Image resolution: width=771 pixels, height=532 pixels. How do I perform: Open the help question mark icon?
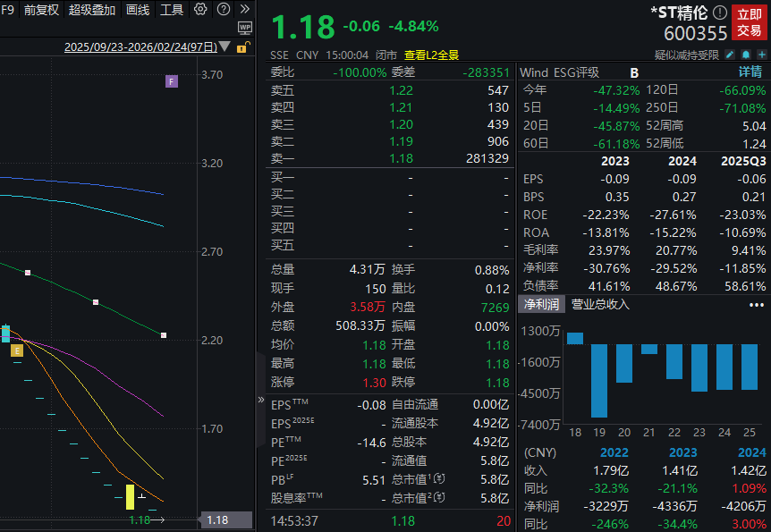click(x=224, y=9)
